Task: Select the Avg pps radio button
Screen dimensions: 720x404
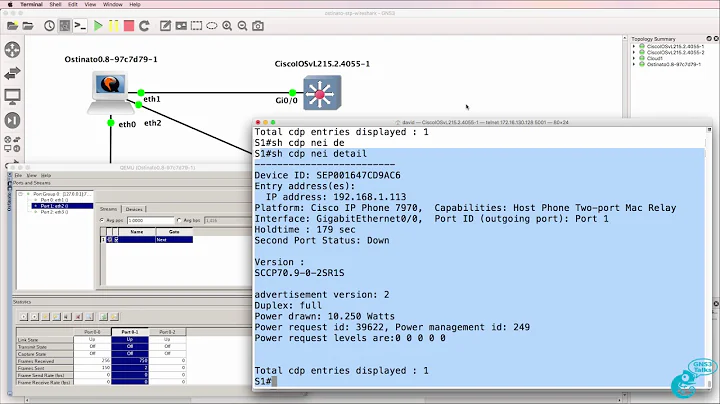Action: pyautogui.click(x=102, y=220)
